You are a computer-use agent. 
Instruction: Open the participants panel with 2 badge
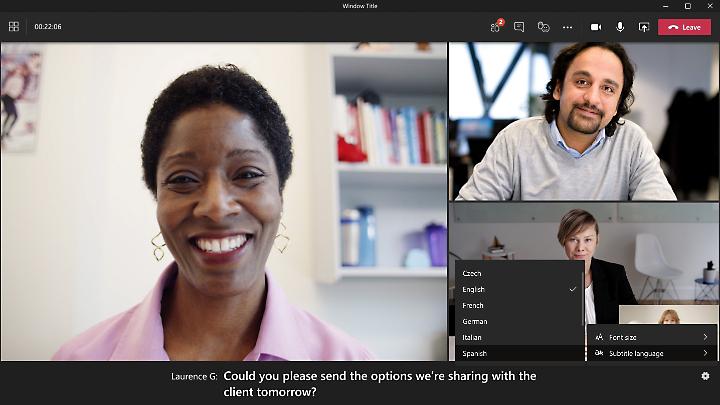495,27
